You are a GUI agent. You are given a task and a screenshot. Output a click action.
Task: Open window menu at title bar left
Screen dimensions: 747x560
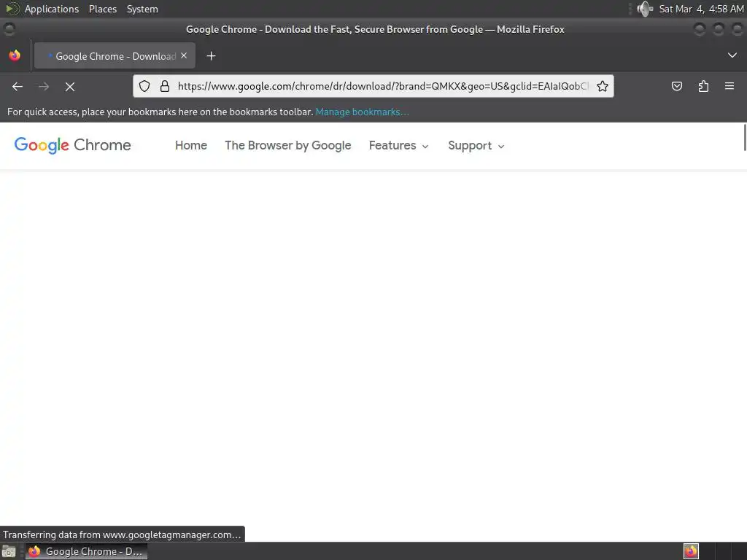tap(9, 29)
